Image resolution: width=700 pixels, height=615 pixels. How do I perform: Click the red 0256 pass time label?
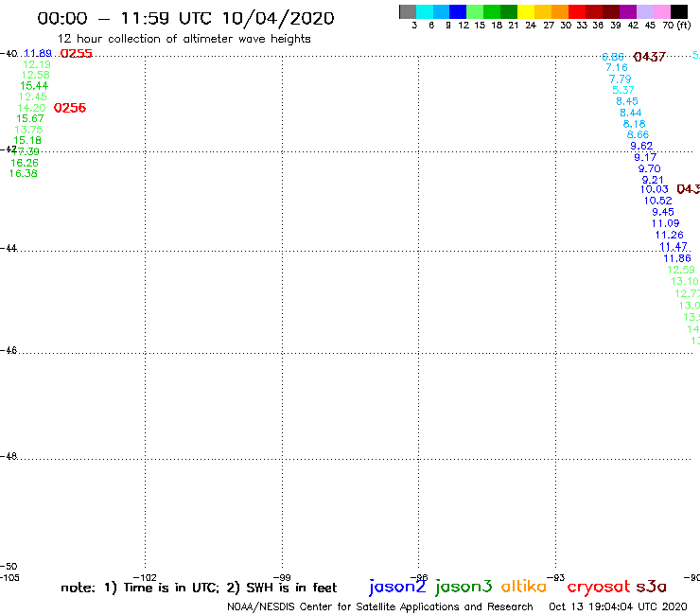(x=70, y=108)
